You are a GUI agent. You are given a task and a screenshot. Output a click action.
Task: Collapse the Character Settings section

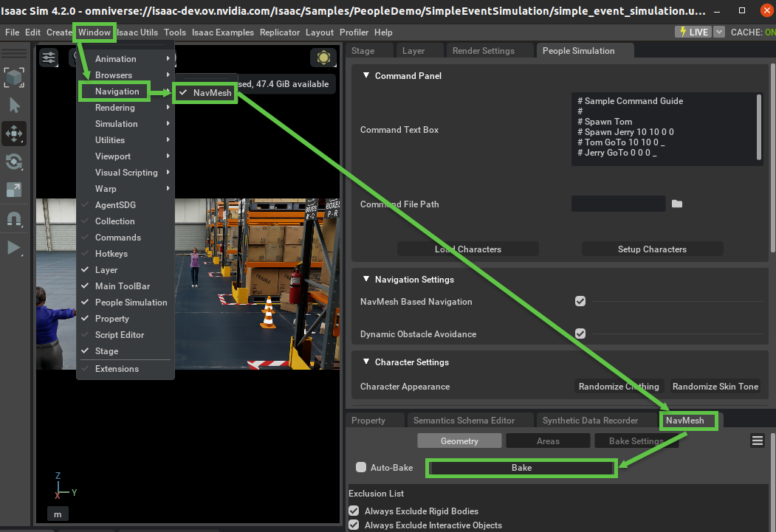(366, 362)
